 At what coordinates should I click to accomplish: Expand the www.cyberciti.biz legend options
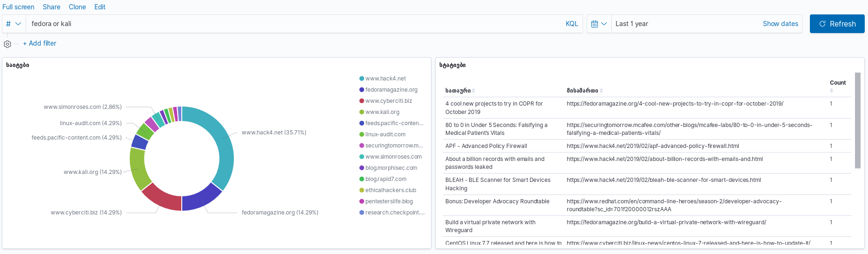coord(388,101)
